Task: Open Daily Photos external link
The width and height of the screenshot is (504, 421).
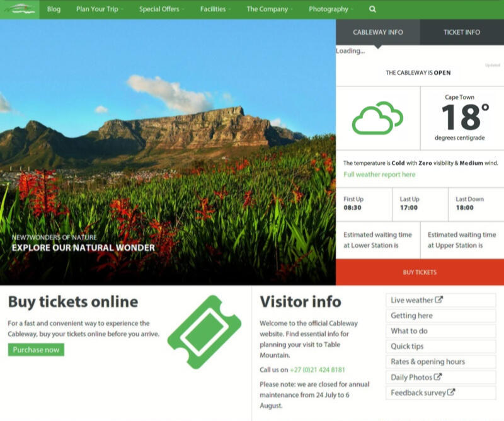Action: click(x=416, y=378)
